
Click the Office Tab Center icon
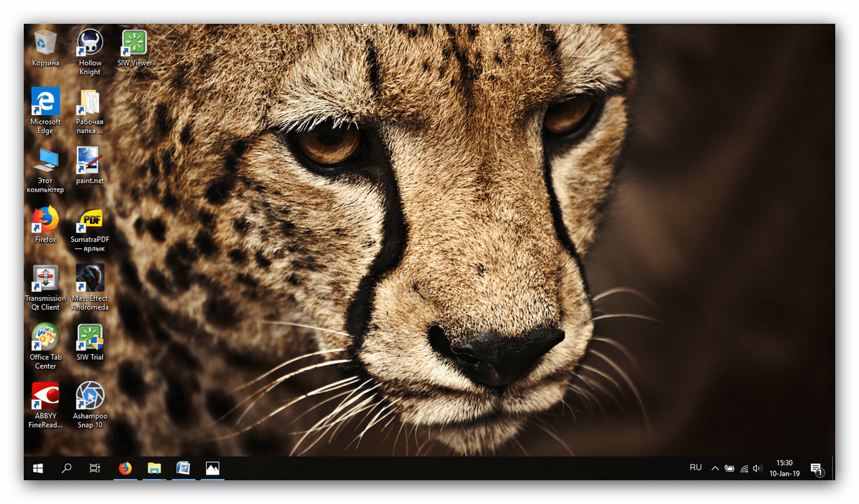point(45,338)
